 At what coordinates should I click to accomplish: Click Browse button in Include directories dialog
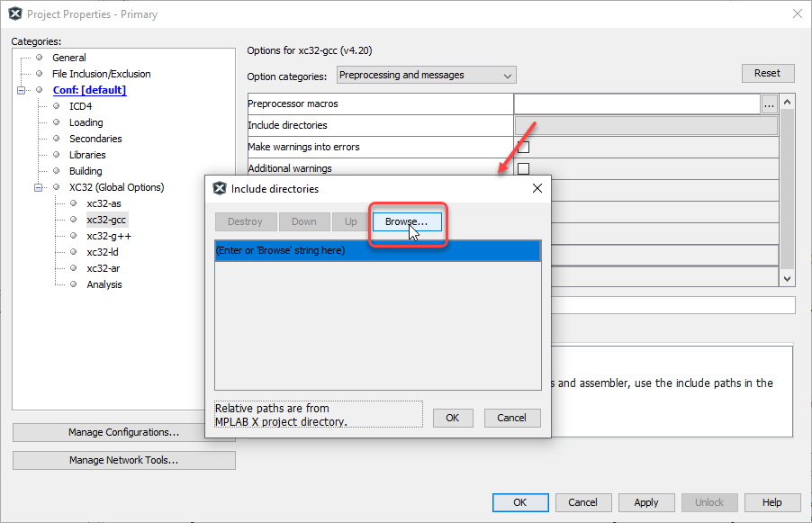[407, 221]
